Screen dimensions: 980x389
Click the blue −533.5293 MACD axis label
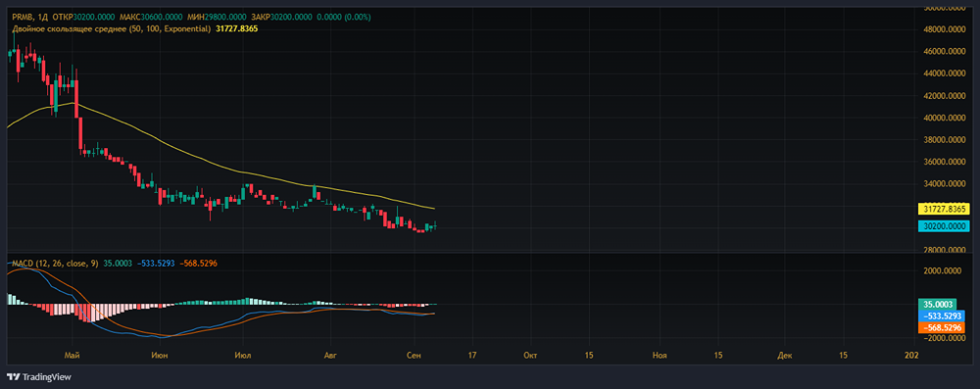941,316
